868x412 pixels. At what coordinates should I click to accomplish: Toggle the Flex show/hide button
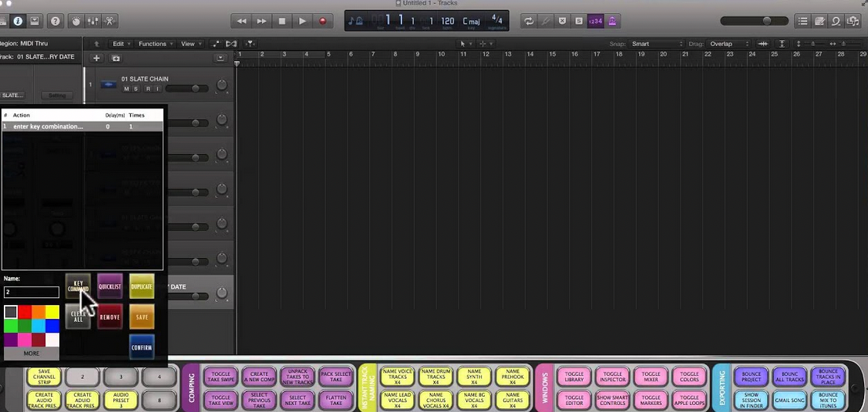(x=231, y=44)
